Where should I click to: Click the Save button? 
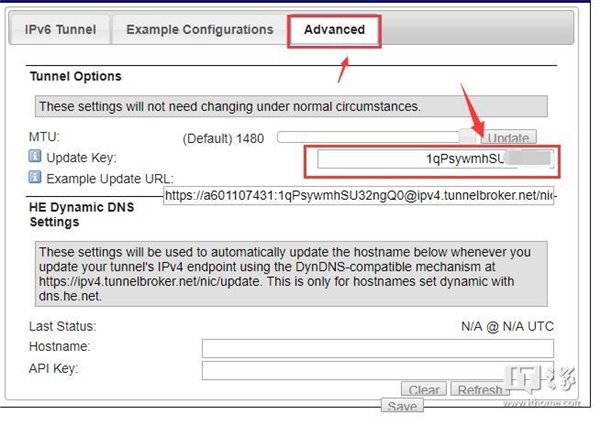402,406
